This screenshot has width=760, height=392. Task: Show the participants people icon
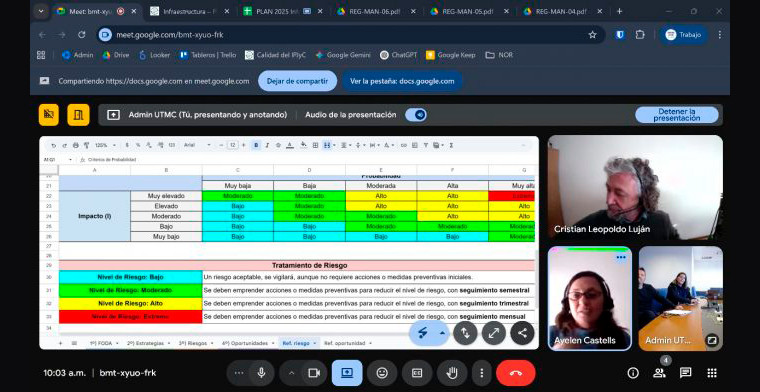coord(659,373)
